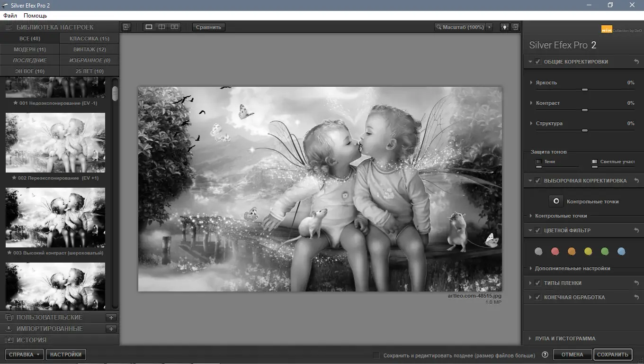The image size is (644, 364).
Task: Click the СОХРАНИТЬ button to save
Action: [613, 355]
